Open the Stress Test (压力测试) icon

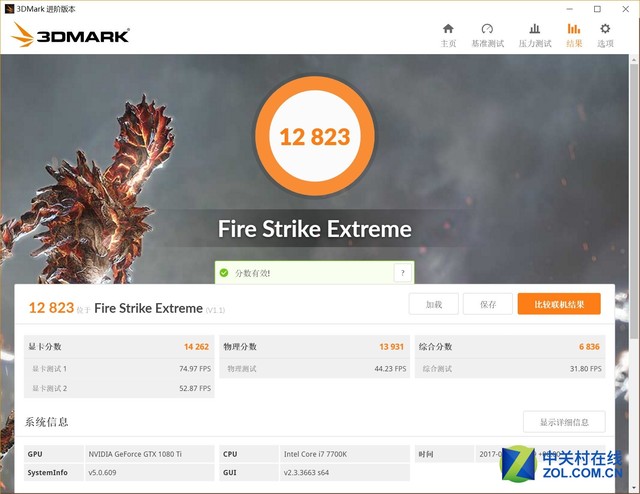(535, 29)
